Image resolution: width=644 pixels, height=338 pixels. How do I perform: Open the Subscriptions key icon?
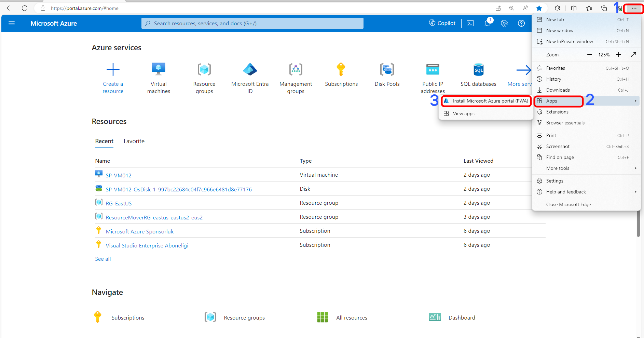pos(341,69)
